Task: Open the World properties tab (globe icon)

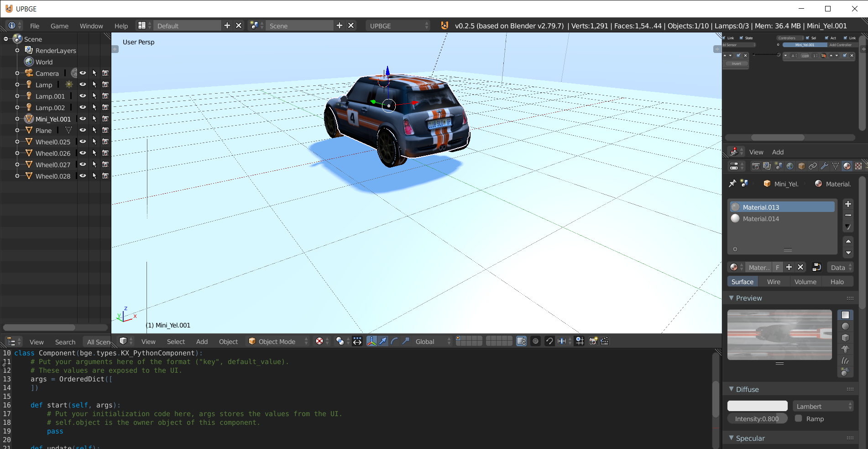Action: pos(790,166)
